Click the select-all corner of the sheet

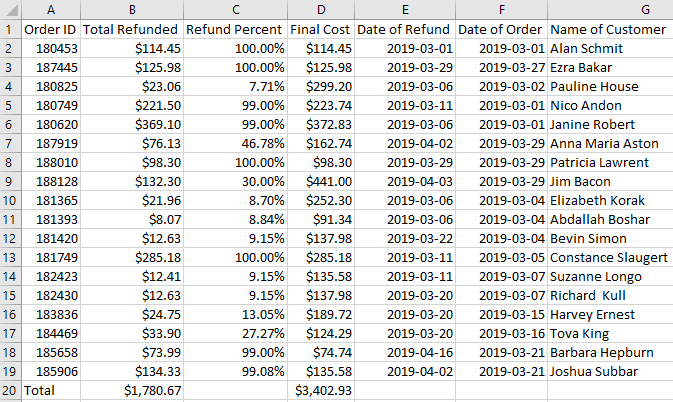9,9
